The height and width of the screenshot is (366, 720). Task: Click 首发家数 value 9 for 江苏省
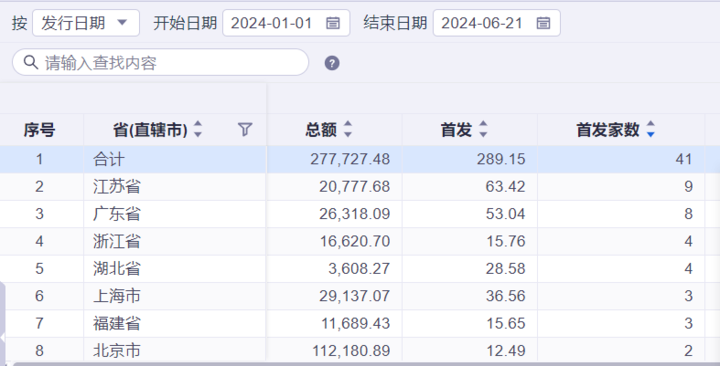coord(688,186)
